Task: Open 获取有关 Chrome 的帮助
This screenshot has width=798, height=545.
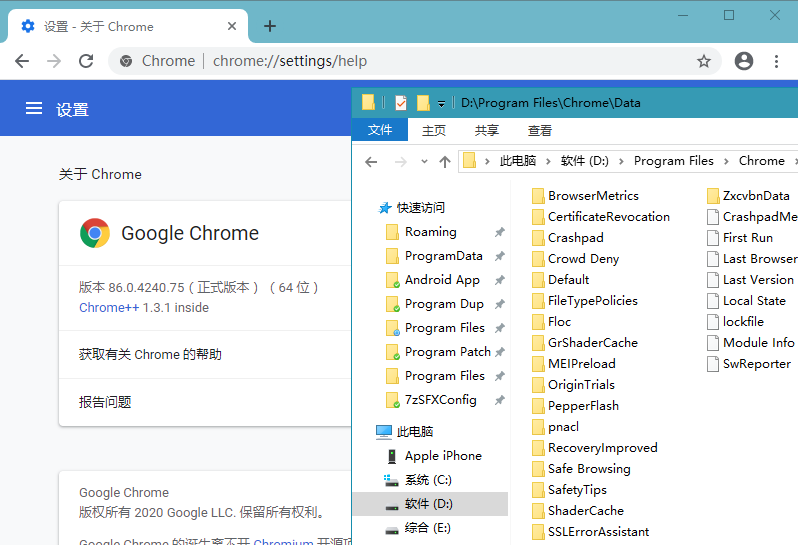Action: pyautogui.click(x=205, y=354)
